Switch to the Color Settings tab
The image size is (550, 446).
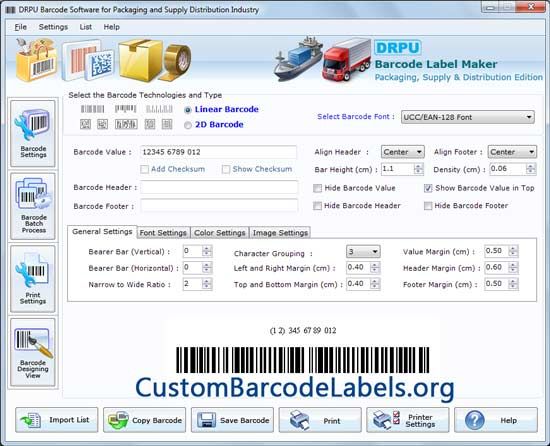(220, 232)
